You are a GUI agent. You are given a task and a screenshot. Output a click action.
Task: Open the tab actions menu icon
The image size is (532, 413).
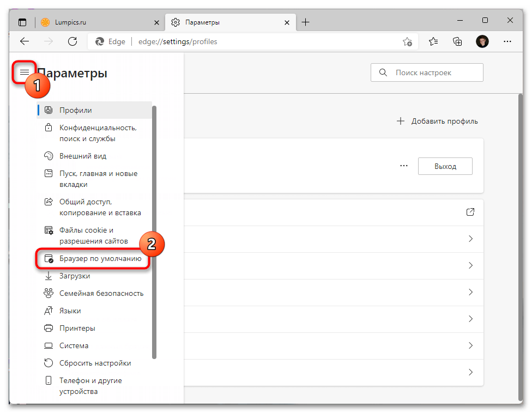[22, 22]
